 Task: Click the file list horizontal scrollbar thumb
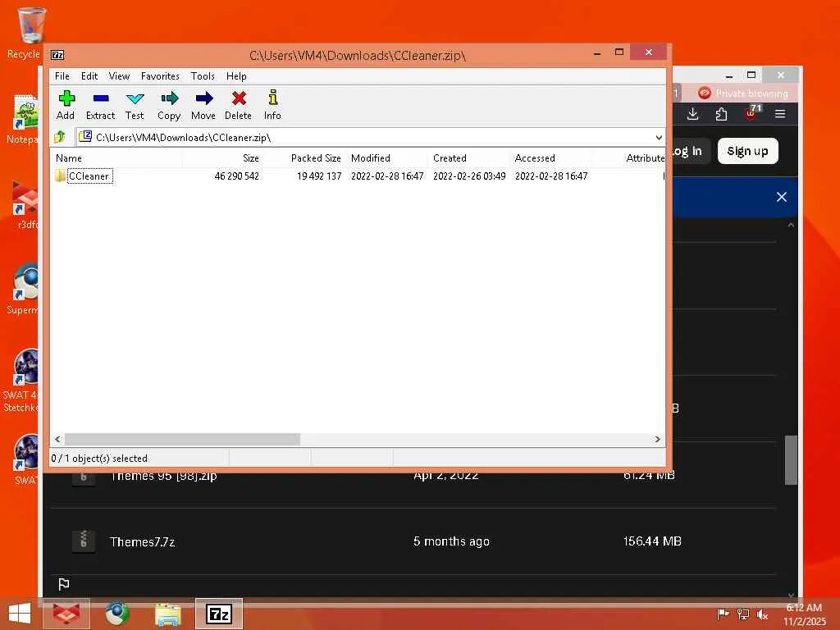click(x=182, y=440)
